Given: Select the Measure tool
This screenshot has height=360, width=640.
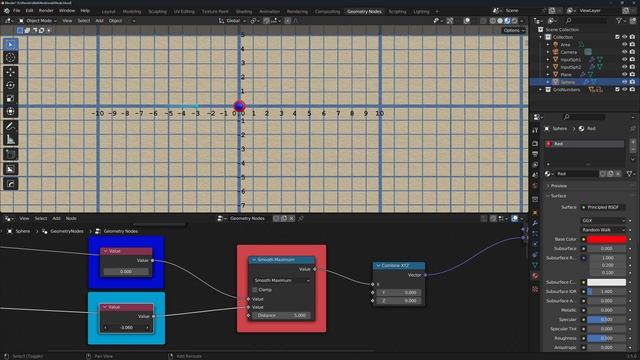Looking at the screenshot, I should 11,140.
